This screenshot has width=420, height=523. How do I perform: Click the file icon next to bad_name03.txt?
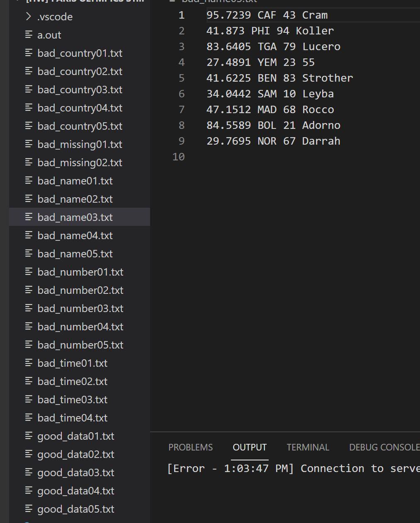[29, 217]
